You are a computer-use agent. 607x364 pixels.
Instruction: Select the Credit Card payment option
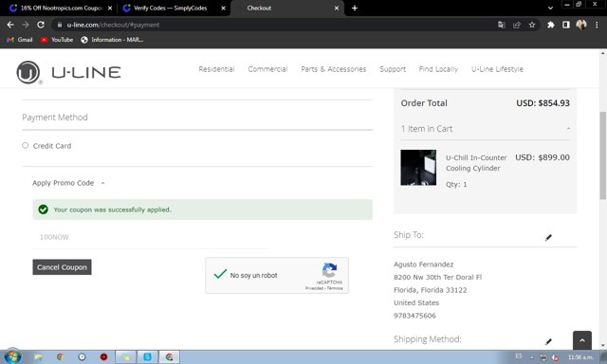pos(26,145)
